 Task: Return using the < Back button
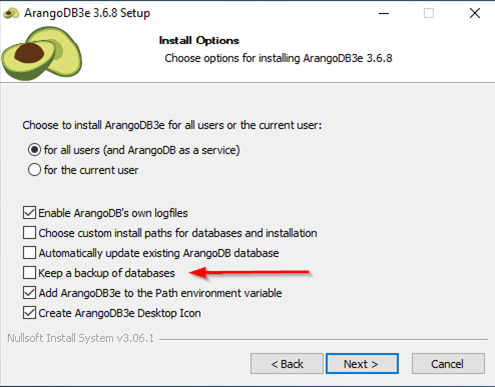point(287,364)
